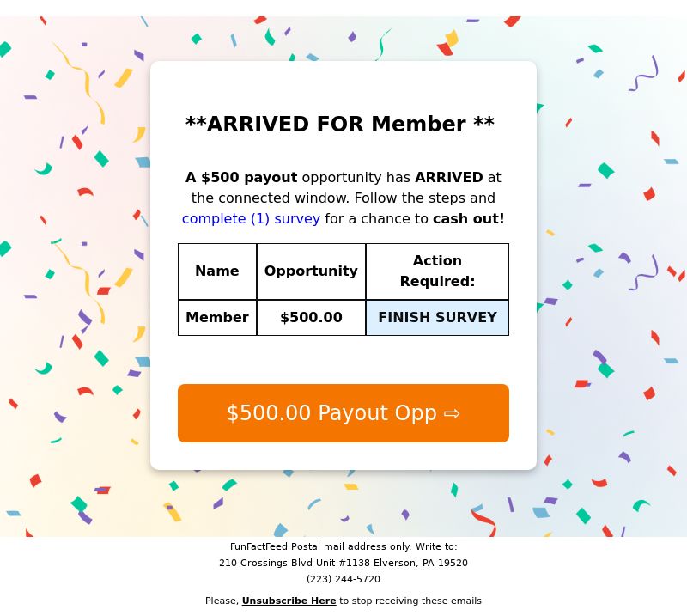
Task: Click the Action Required column header
Action: tap(437, 271)
